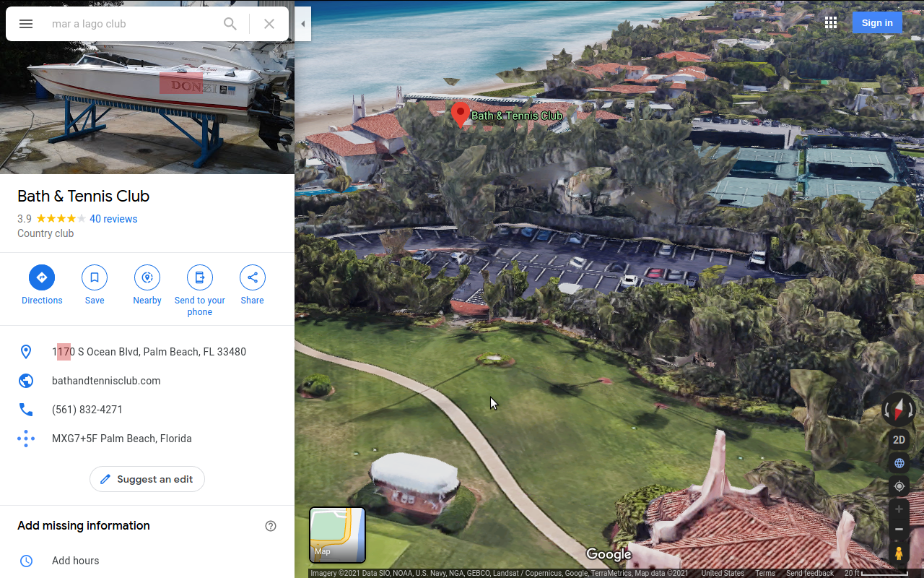The height and width of the screenshot is (578, 924).
Task: Open the hamburger main menu
Action: [26, 24]
